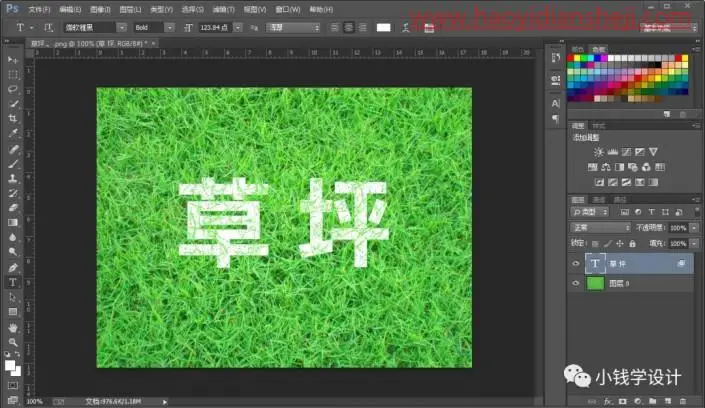705x408 pixels.
Task: Toggle lock position icon
Action: pyautogui.click(x=620, y=243)
